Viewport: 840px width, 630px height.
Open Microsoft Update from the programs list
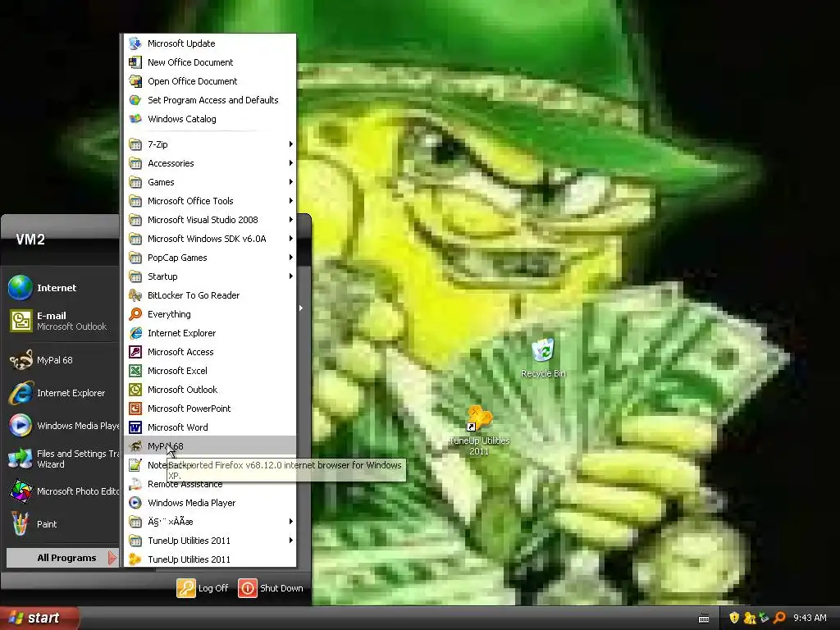pos(210,43)
